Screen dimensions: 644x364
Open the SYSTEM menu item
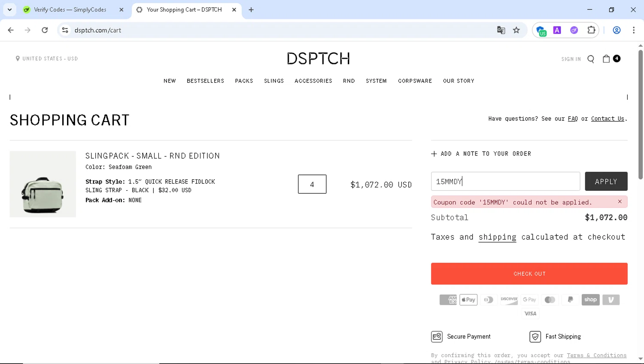pyautogui.click(x=376, y=81)
